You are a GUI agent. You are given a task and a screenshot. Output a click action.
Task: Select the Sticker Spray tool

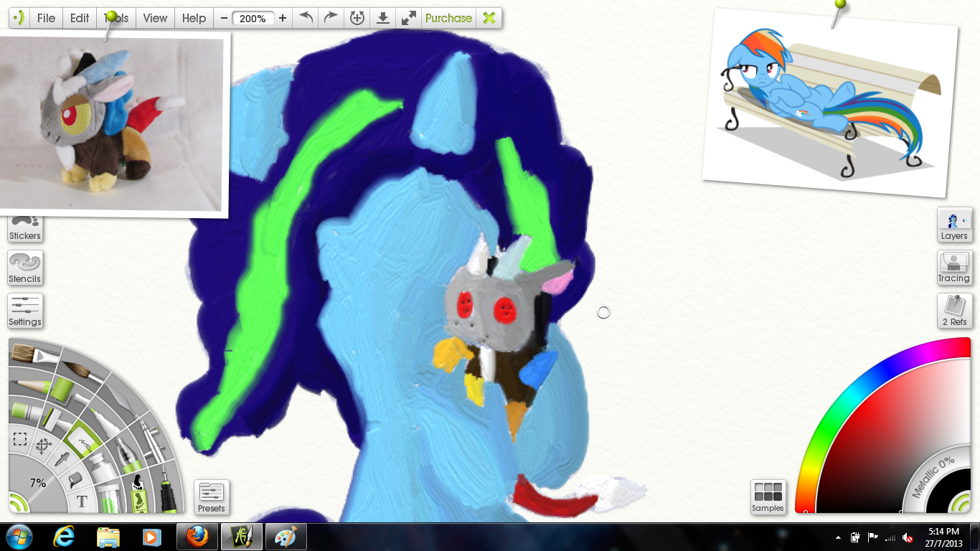click(x=138, y=492)
